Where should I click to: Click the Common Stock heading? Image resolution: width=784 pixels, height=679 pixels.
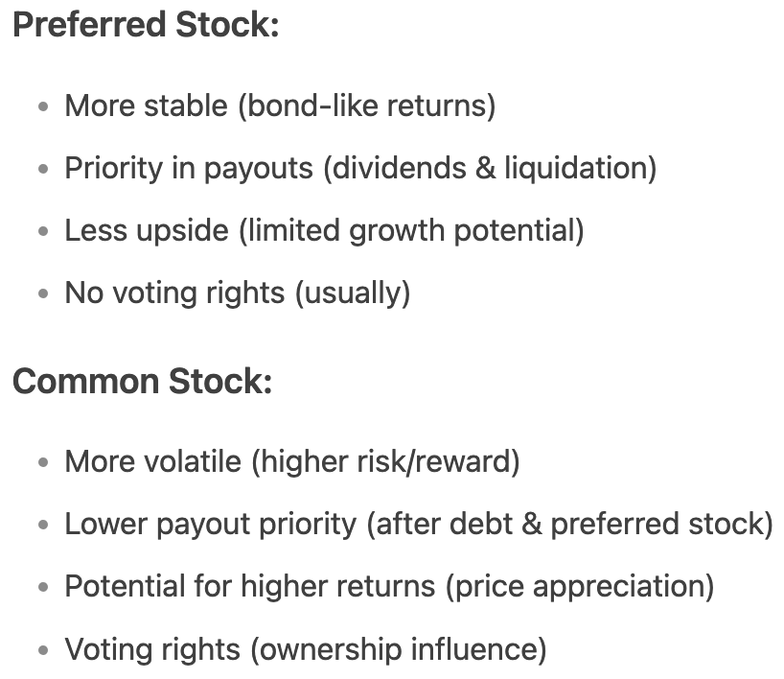click(143, 382)
